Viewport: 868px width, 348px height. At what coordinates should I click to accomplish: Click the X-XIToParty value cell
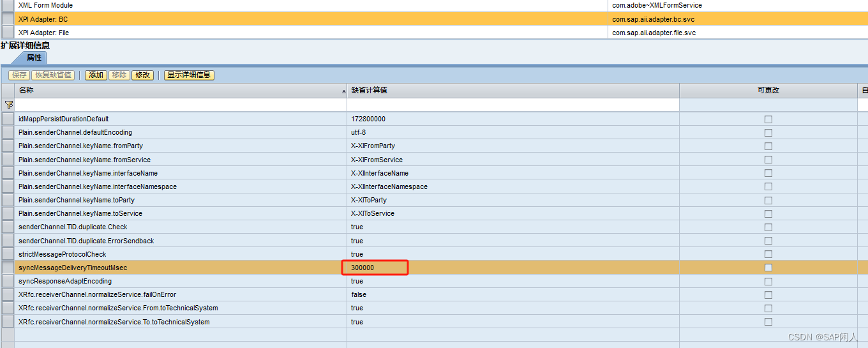513,200
